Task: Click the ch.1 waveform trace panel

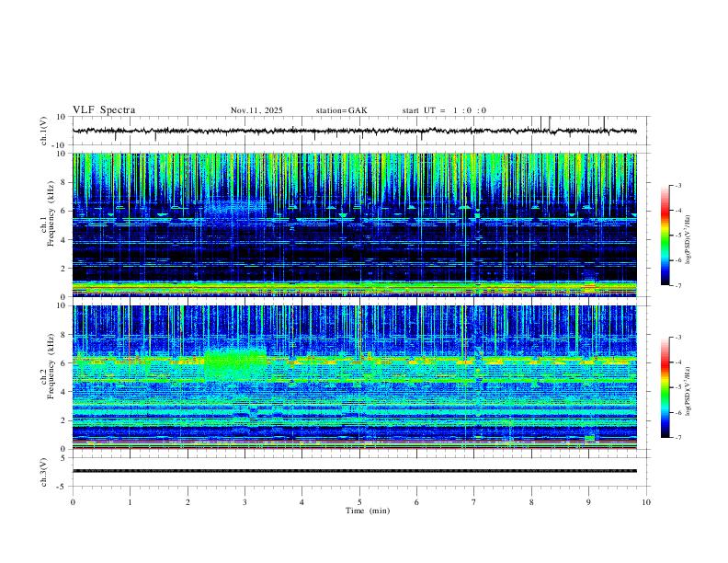Action: 361,131
